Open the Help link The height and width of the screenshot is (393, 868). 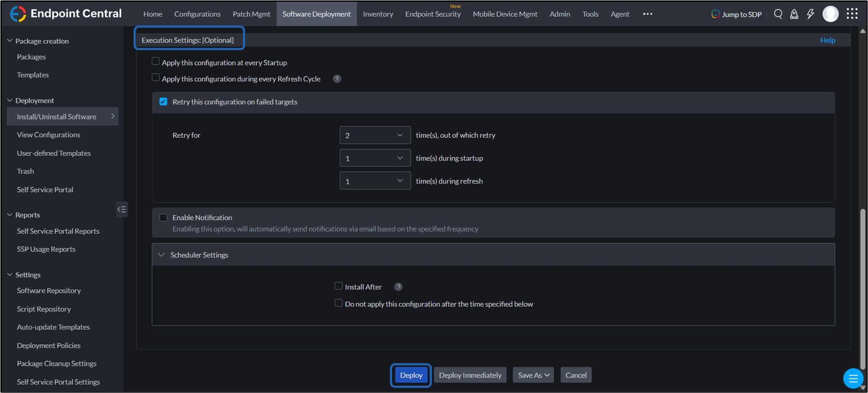tap(828, 40)
